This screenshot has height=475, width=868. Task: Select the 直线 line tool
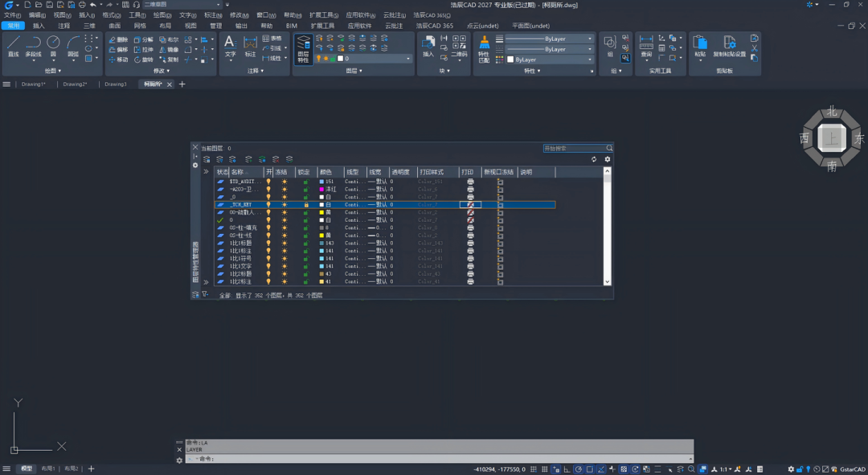(x=14, y=46)
